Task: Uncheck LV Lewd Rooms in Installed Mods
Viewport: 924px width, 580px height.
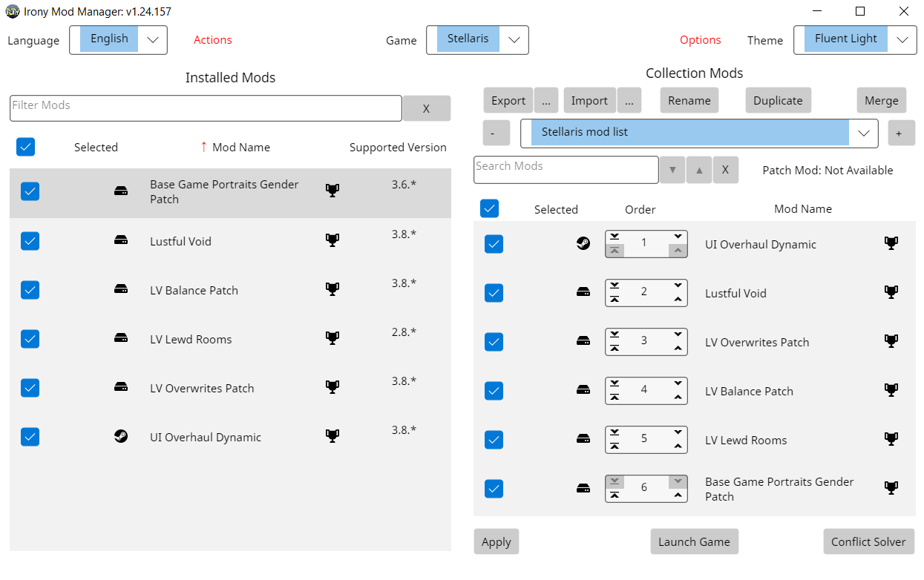Action: coord(30,338)
